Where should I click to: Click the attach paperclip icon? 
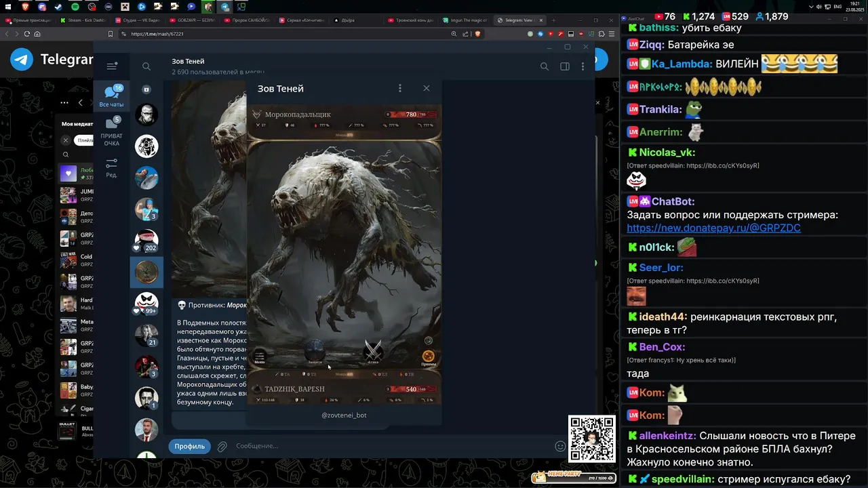[222, 446]
